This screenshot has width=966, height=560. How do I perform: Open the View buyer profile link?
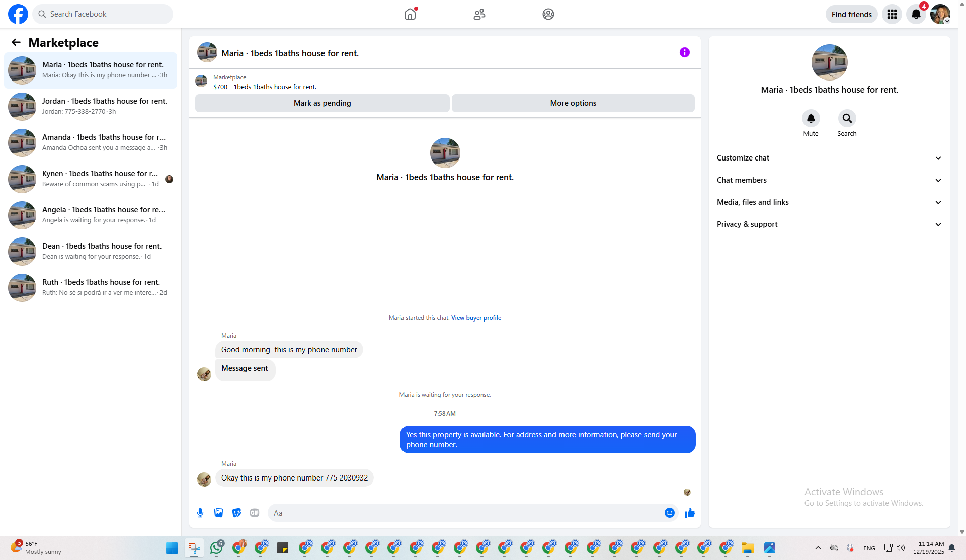[476, 318]
